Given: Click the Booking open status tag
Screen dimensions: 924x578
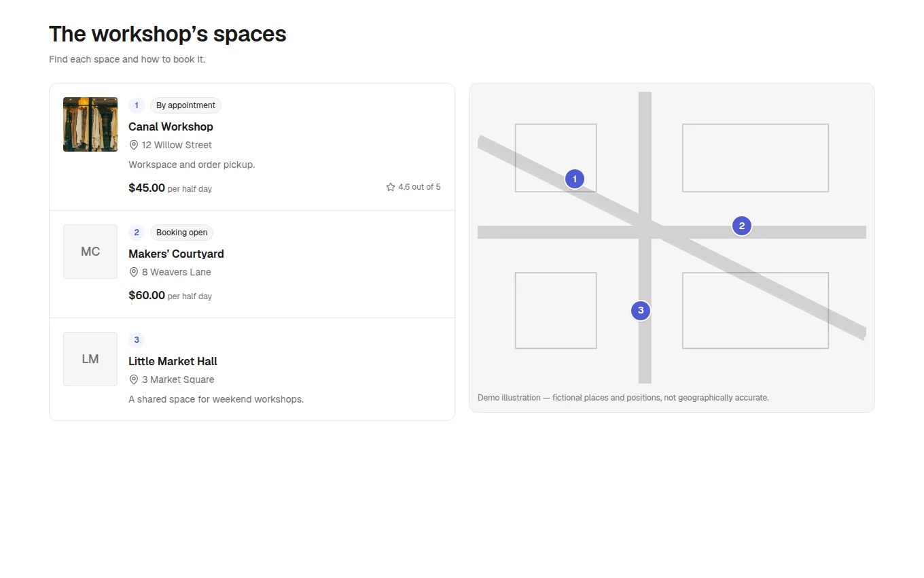Looking at the screenshot, I should [x=181, y=233].
